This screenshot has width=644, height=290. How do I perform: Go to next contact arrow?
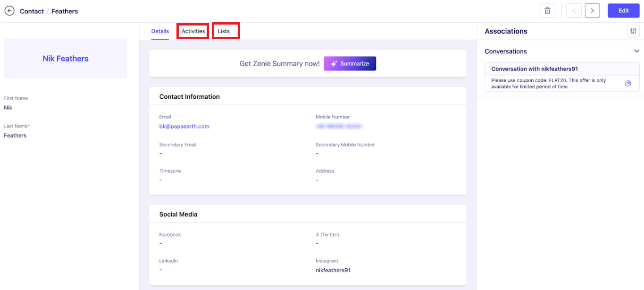click(592, 11)
